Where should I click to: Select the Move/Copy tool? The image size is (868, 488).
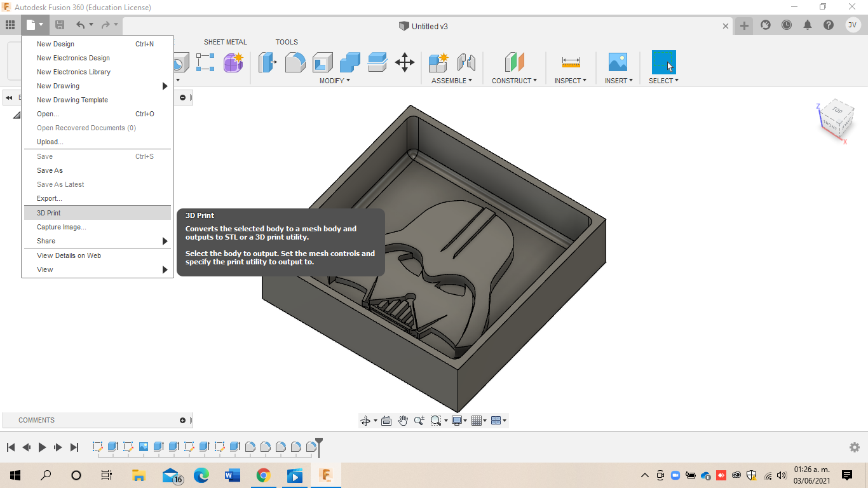pos(405,62)
